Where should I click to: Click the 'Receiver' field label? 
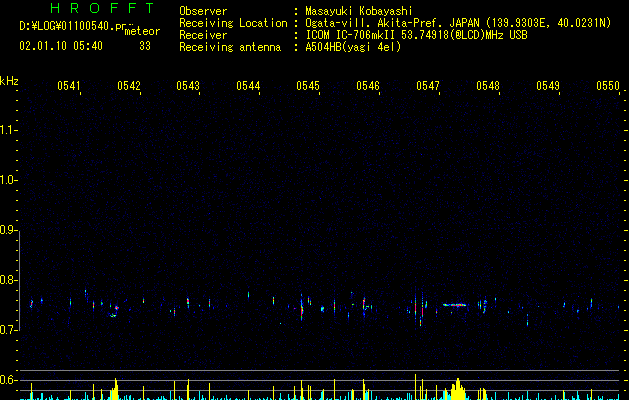[203, 35]
